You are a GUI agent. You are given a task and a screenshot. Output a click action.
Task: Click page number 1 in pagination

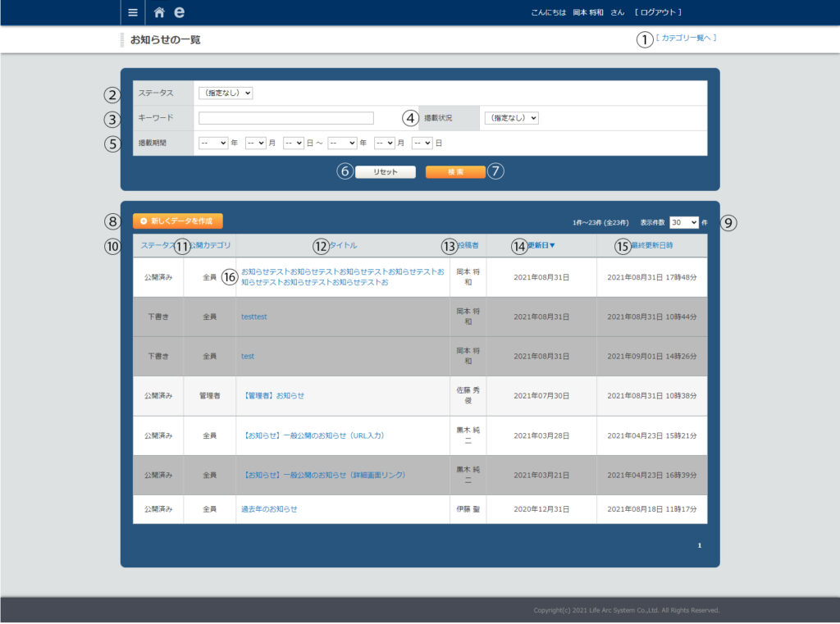coord(700,545)
